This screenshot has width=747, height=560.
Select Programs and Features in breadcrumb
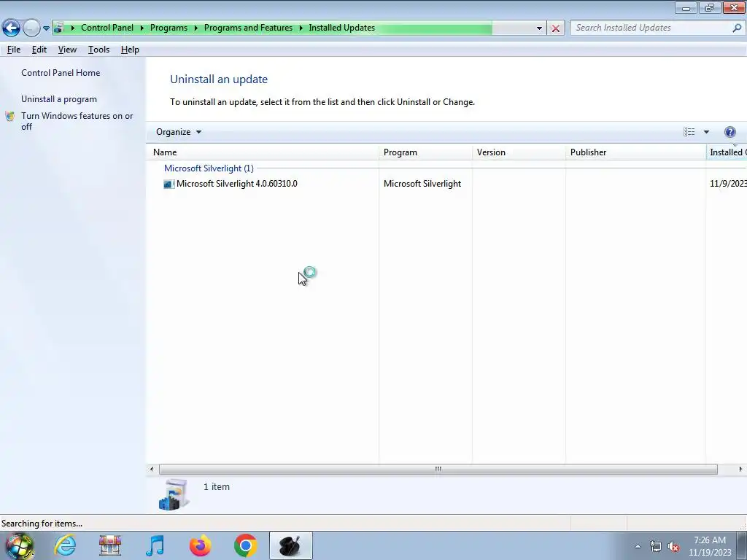coord(248,28)
